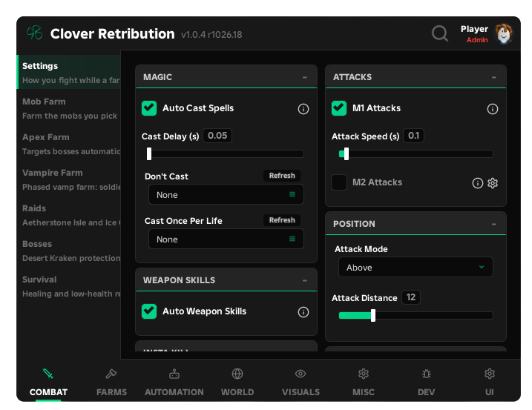Disable Auto Cast Spells checkbox
Viewport: 532px width, 410px height.
149,108
